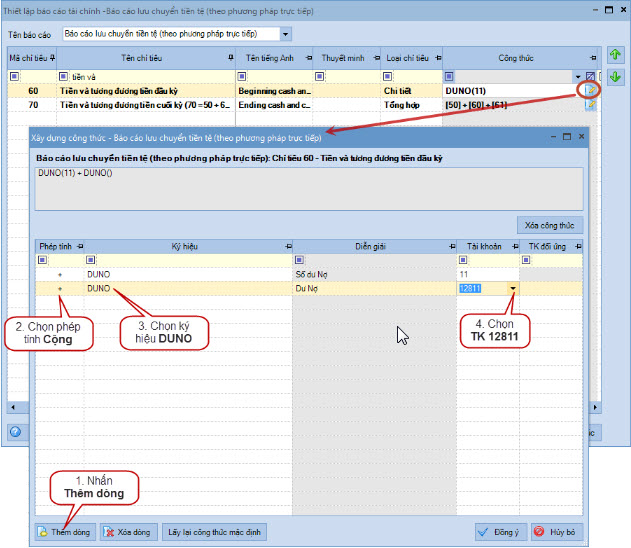Open filter operator icon under Mã chỉ tiêu
Screen dimensions: 631x548
coord(14,76)
